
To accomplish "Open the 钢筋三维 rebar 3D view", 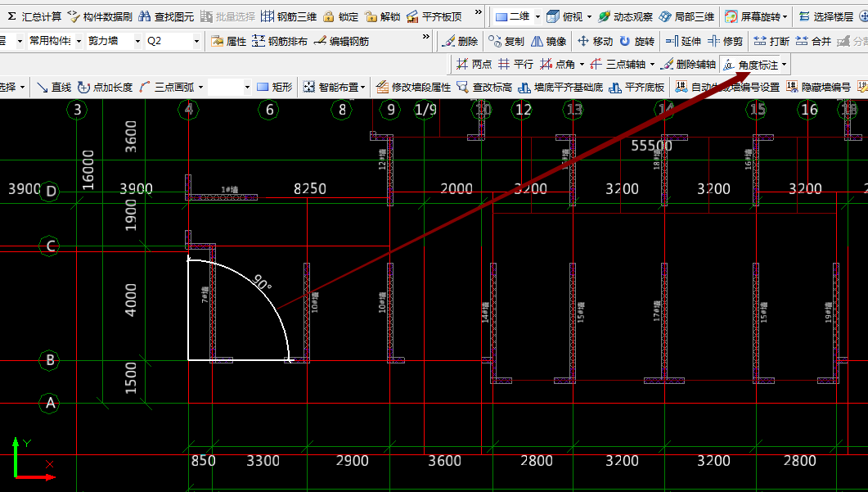I will click(289, 16).
